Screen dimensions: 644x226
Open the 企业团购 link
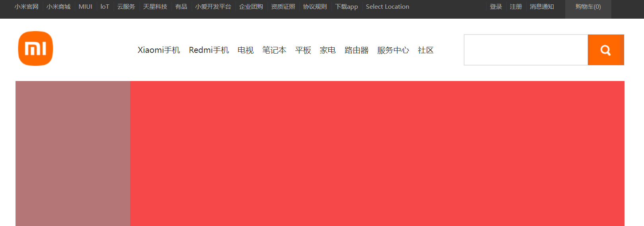(x=251, y=7)
